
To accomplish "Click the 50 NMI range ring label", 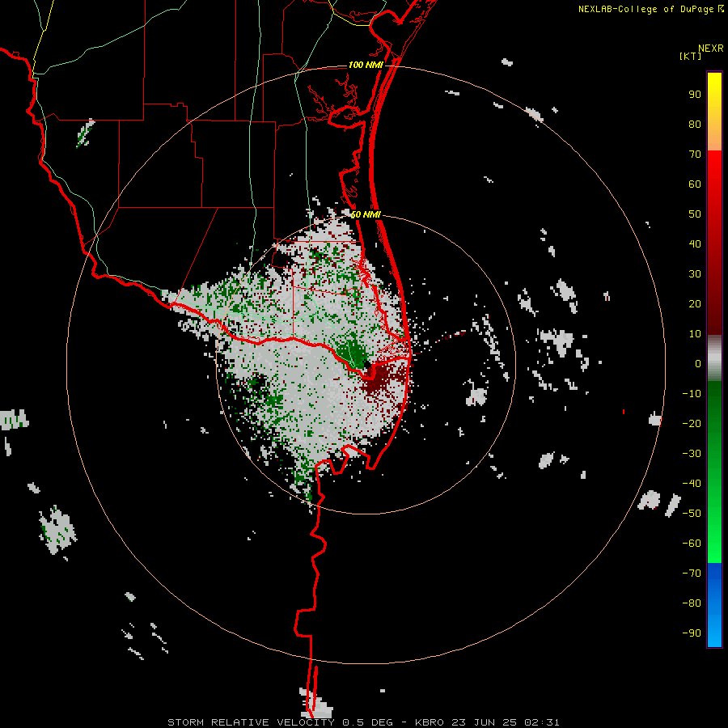I will [366, 214].
